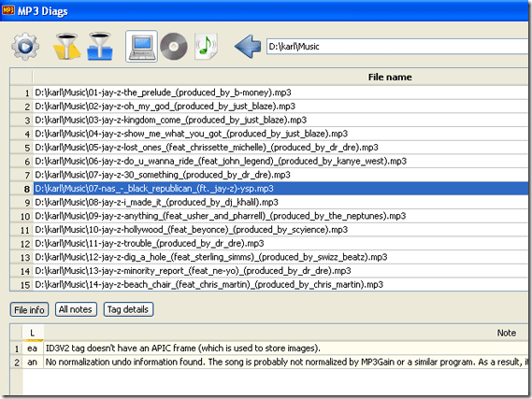Click row number 2 header in notes table
The width and height of the screenshot is (532, 399).
pyautogui.click(x=16, y=362)
